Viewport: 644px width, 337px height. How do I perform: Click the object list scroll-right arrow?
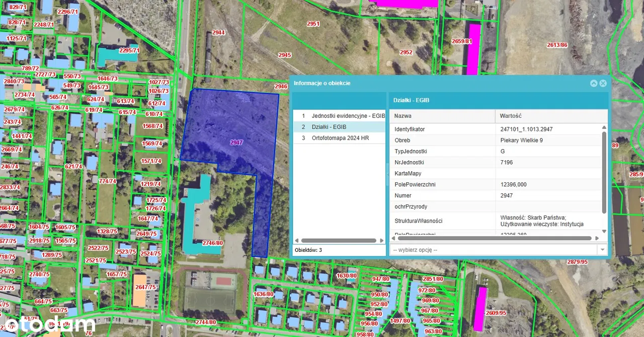[381, 241]
